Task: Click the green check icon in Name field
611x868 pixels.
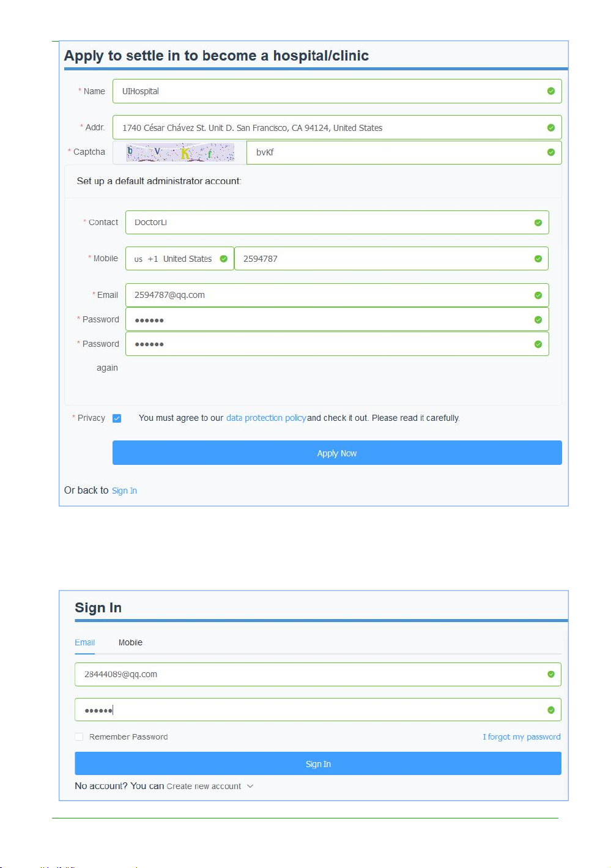Action: 551,91
